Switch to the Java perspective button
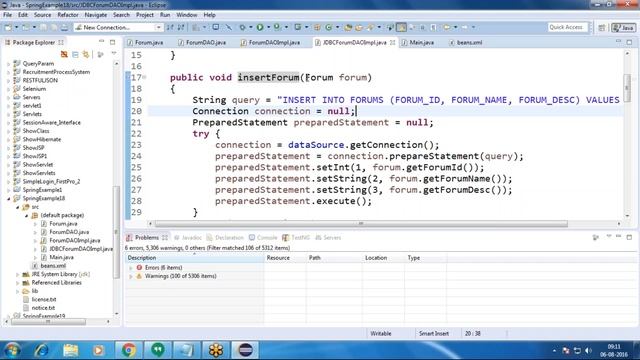The image size is (640, 360). [623, 28]
